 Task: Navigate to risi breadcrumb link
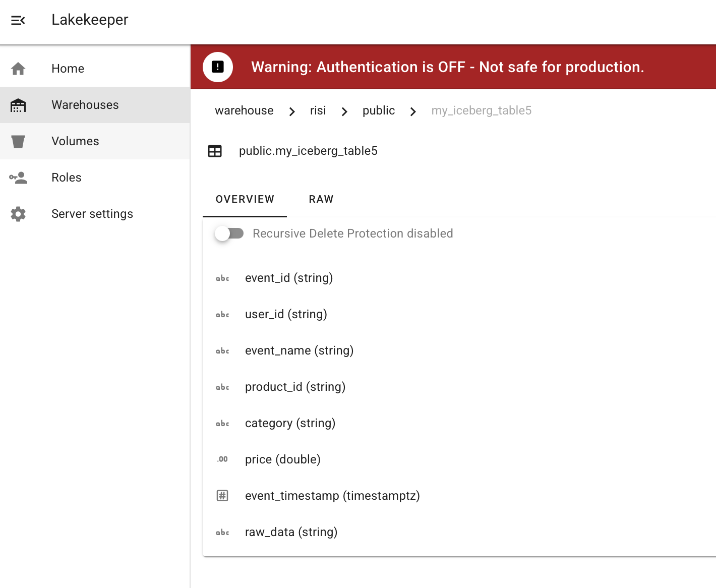(x=318, y=110)
